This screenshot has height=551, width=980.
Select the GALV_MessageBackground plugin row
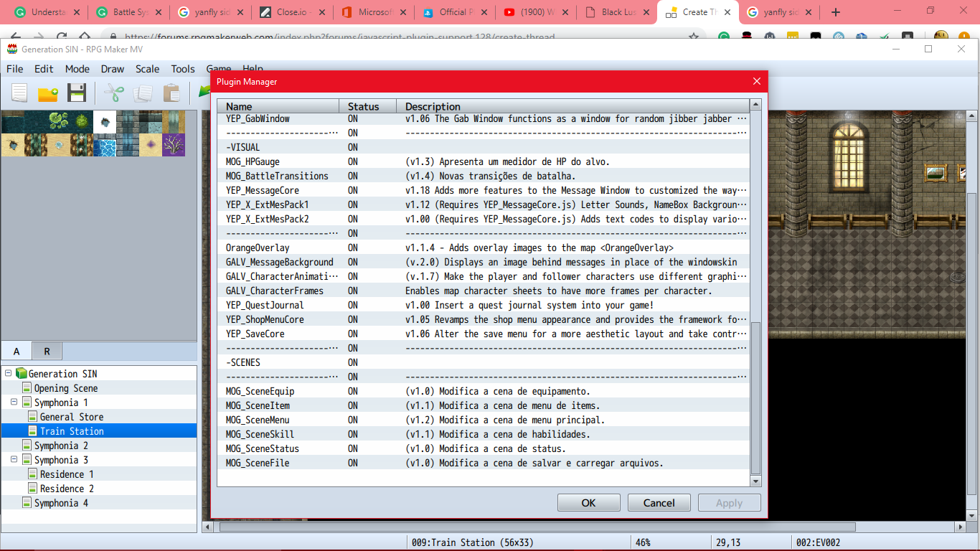click(484, 262)
